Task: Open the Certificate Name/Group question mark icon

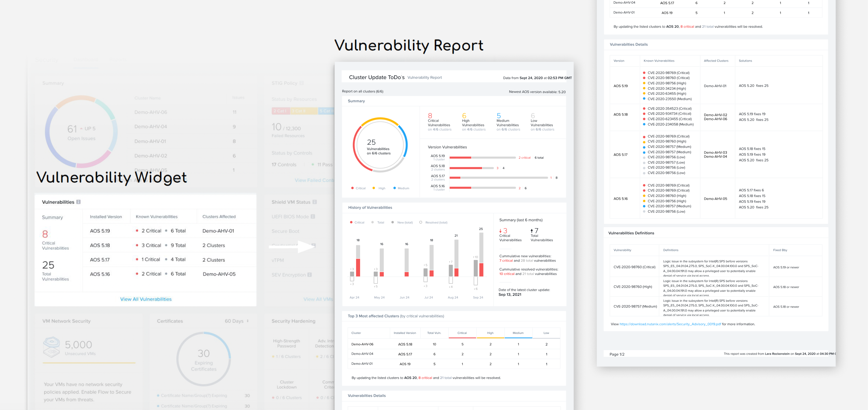Action: coord(208,396)
